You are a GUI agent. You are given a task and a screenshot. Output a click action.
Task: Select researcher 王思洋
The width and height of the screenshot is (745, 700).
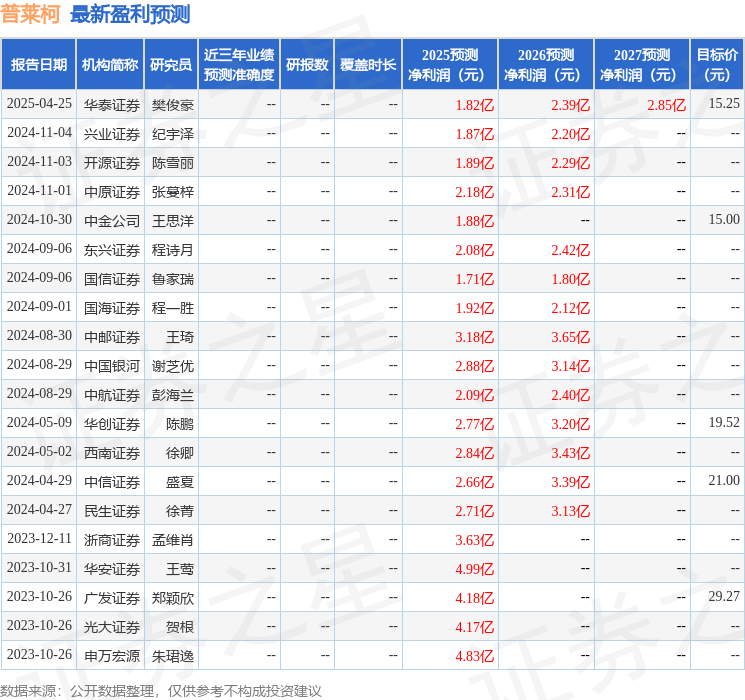tap(172, 221)
